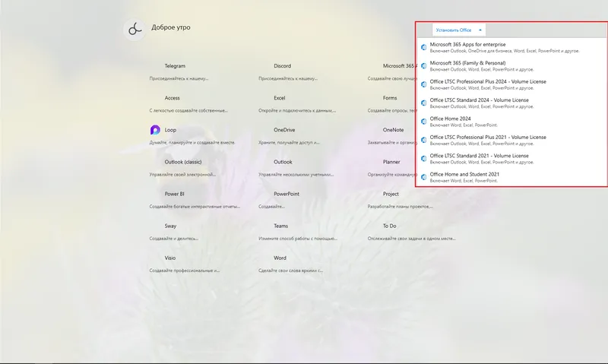The height and width of the screenshot is (364, 608).
Task: Open the Outlook tile with Управляйте несколькими description
Action: [x=296, y=168]
